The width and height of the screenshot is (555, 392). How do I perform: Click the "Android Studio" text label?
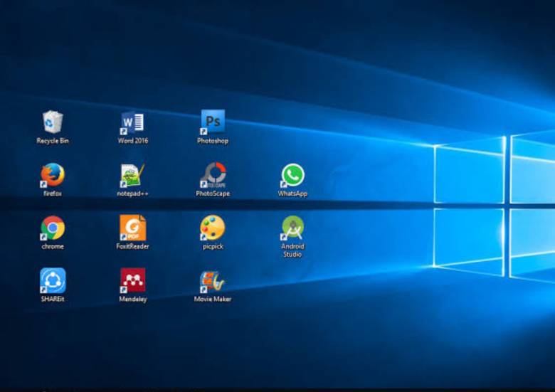click(x=292, y=250)
